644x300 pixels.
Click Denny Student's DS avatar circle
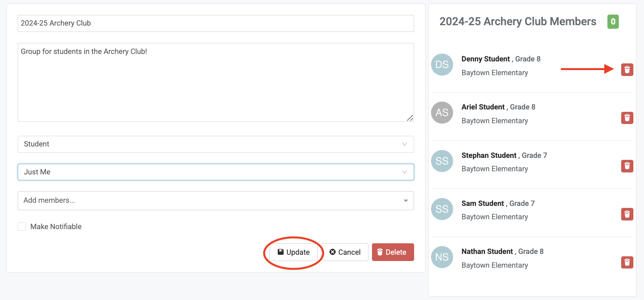point(442,65)
